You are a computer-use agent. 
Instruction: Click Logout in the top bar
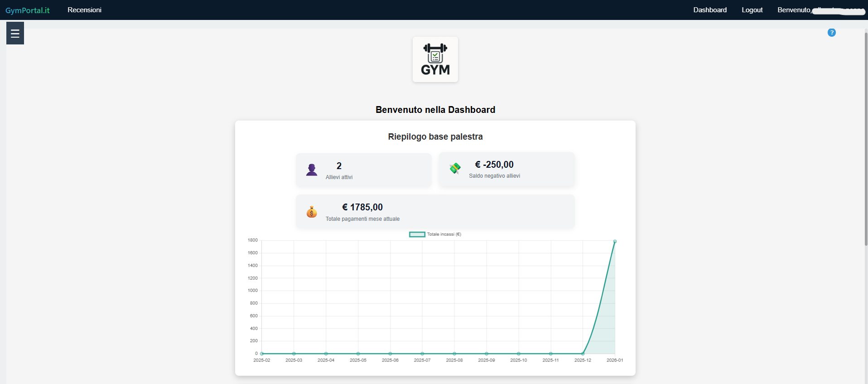coord(752,10)
